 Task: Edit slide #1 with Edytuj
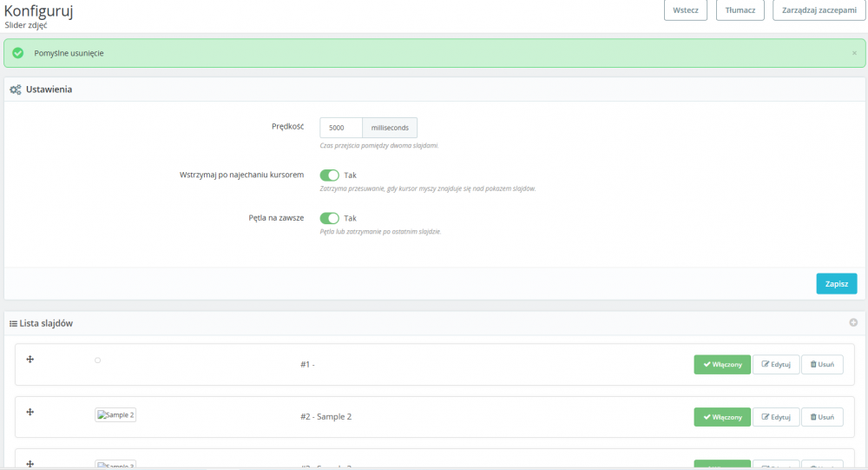[775, 364]
